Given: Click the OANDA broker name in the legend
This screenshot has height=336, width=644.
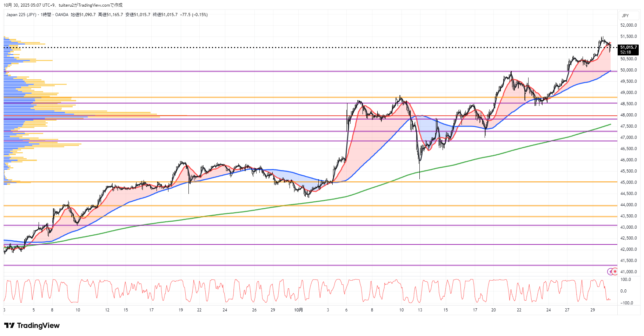Looking at the screenshot, I should [x=62, y=15].
